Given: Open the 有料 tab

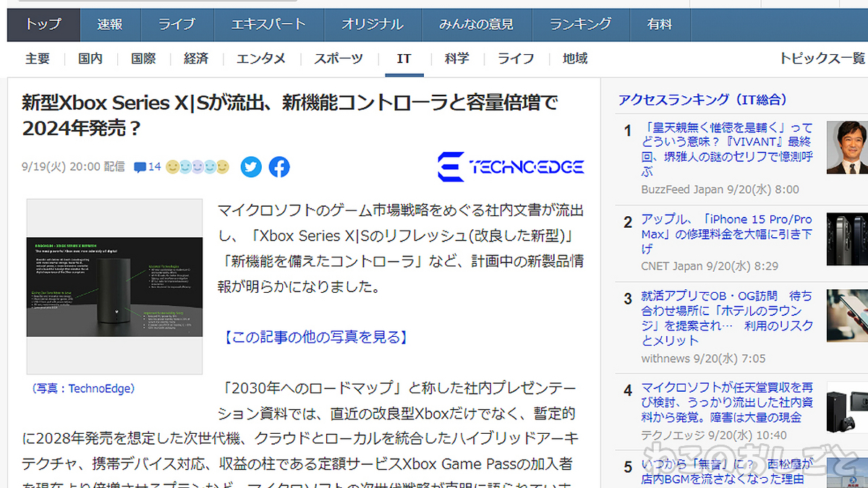Looking at the screenshot, I should coord(660,25).
